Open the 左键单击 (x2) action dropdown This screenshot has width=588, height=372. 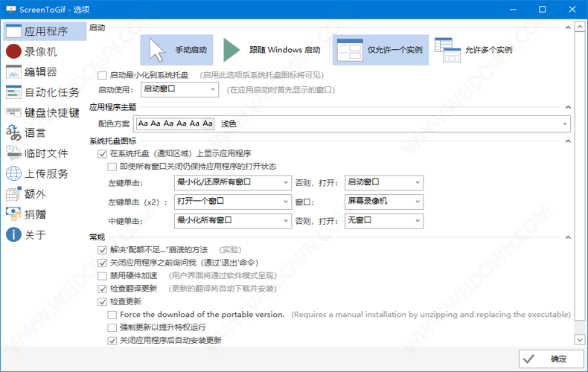coord(233,202)
